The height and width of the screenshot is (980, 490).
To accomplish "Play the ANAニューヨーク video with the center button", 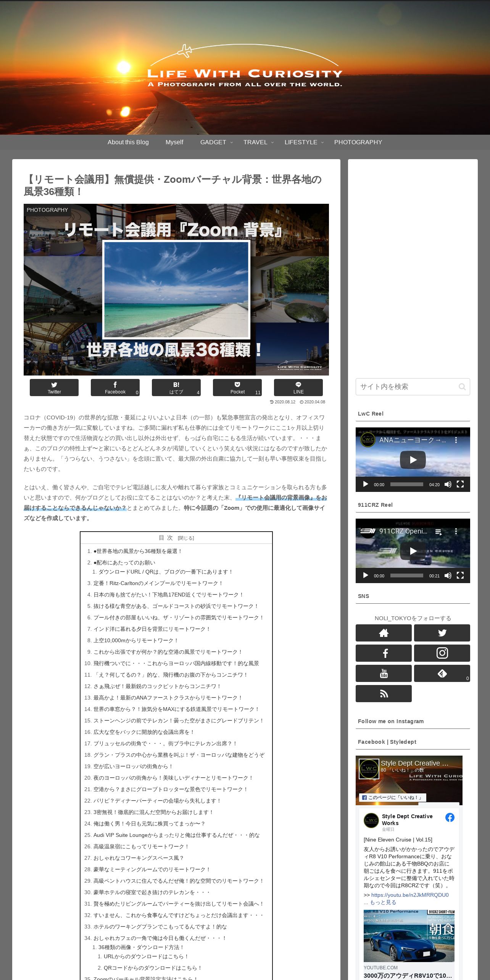I will 413,460.
